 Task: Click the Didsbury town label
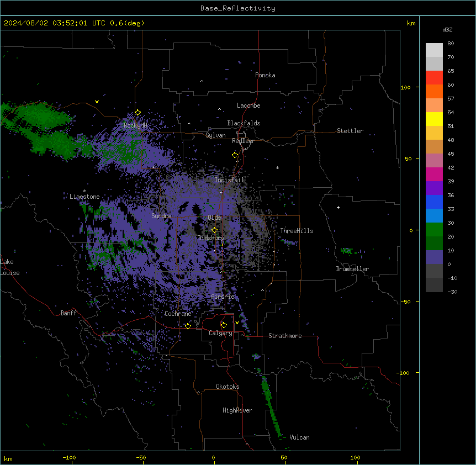coord(211,238)
